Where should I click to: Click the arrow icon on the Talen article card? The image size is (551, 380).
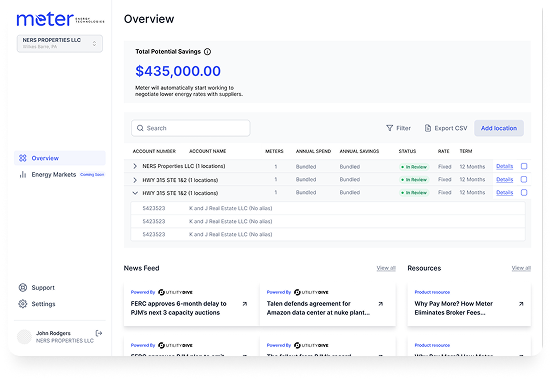(x=381, y=304)
